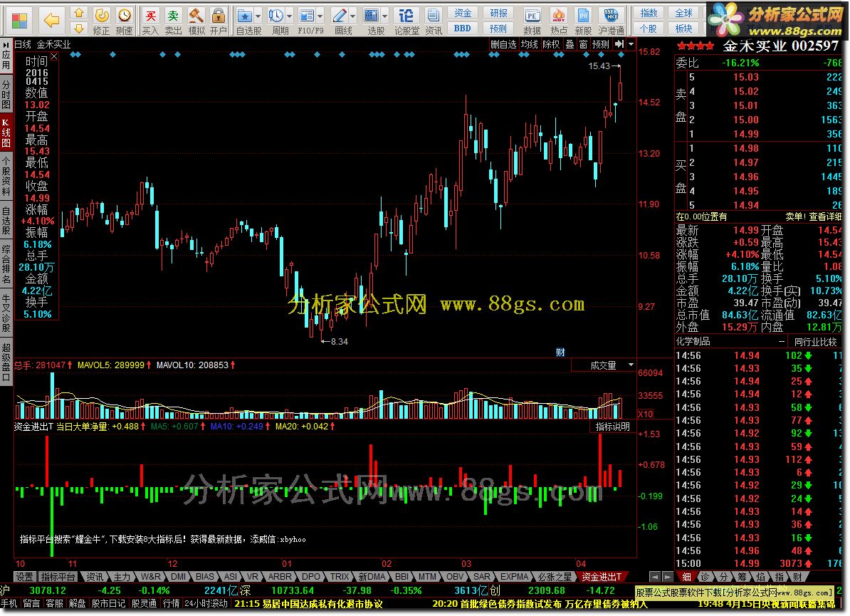Expand the 自选股 dropdown arrow
This screenshot has width=850, height=616.
[258, 16]
